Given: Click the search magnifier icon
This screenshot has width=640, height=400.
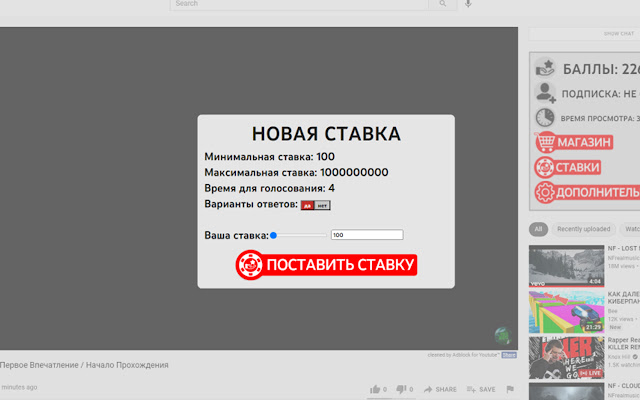Looking at the screenshot, I should tap(443, 4).
